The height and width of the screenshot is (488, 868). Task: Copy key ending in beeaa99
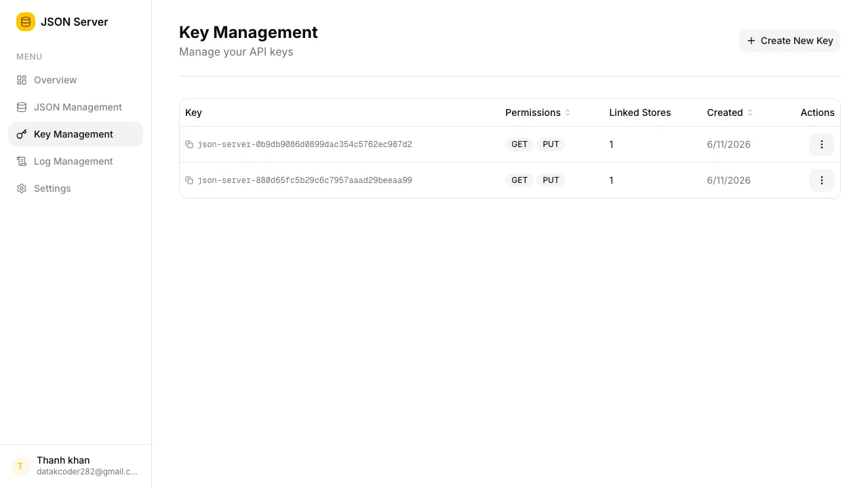(189, 180)
